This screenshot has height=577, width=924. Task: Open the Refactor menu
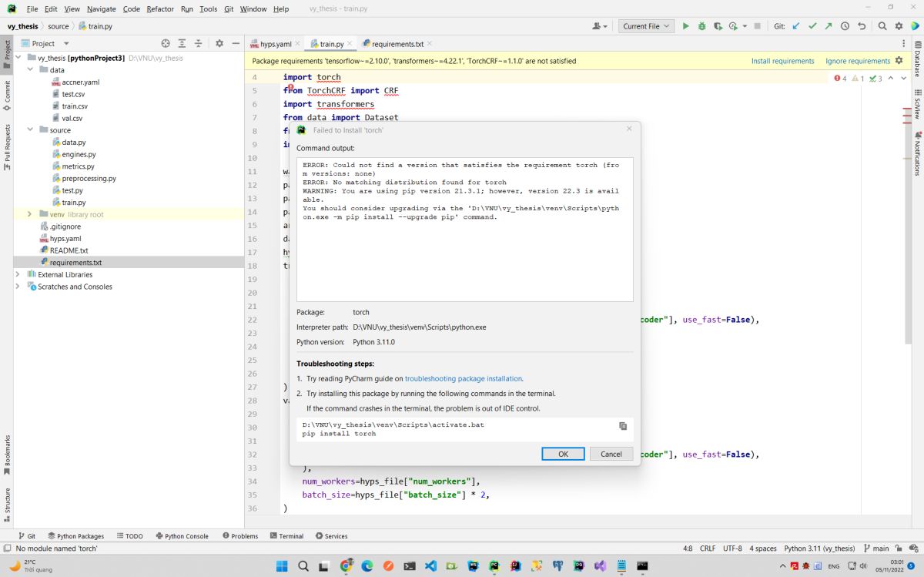[160, 9]
